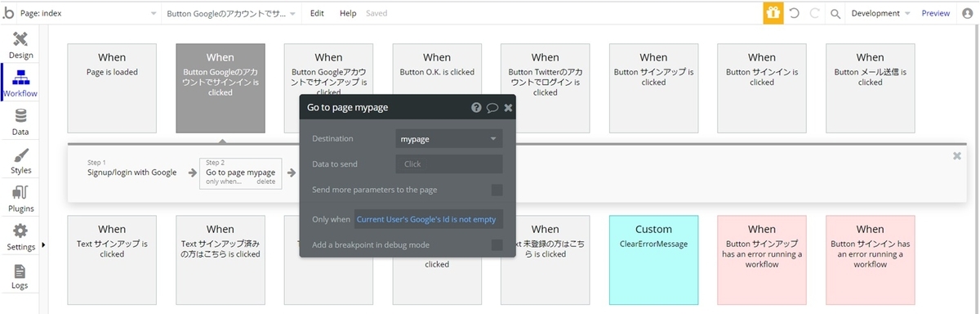
Task: Expand arrow beside Settings sidebar
Action: pyautogui.click(x=42, y=244)
